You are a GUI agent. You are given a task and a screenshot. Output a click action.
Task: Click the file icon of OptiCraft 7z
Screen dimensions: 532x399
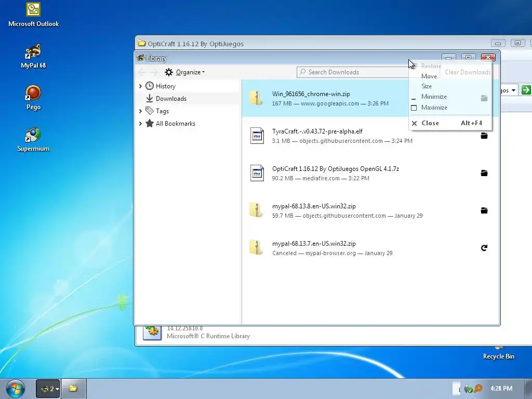tap(257, 173)
